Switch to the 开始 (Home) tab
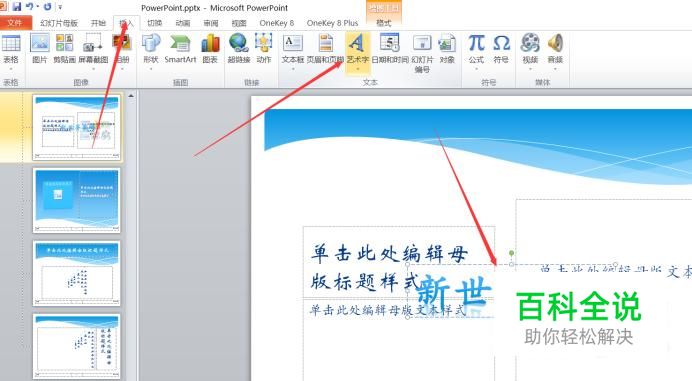Screen dimensions: 692x381 (98, 23)
